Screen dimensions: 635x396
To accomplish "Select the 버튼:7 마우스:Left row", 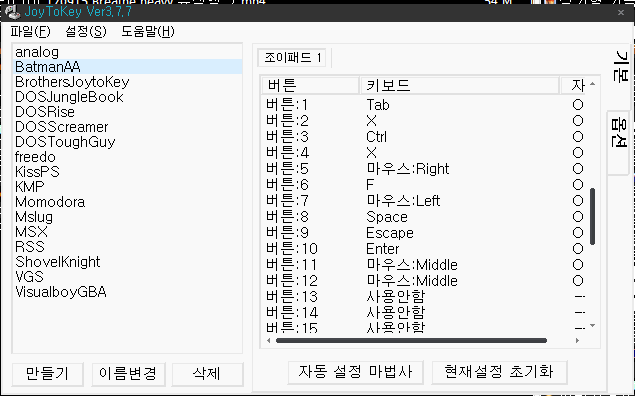I will click(x=424, y=201).
